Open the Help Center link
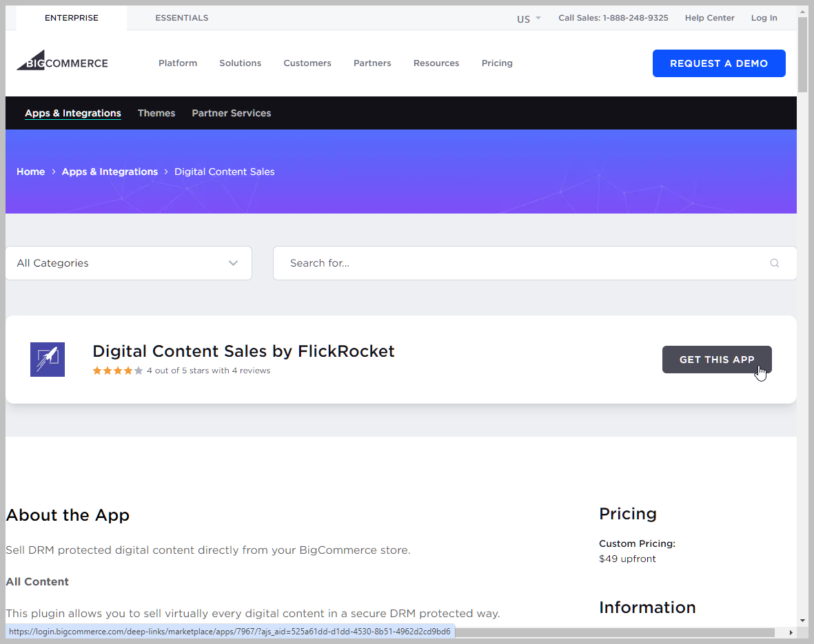Viewport: 814px width, 644px height. (709, 18)
